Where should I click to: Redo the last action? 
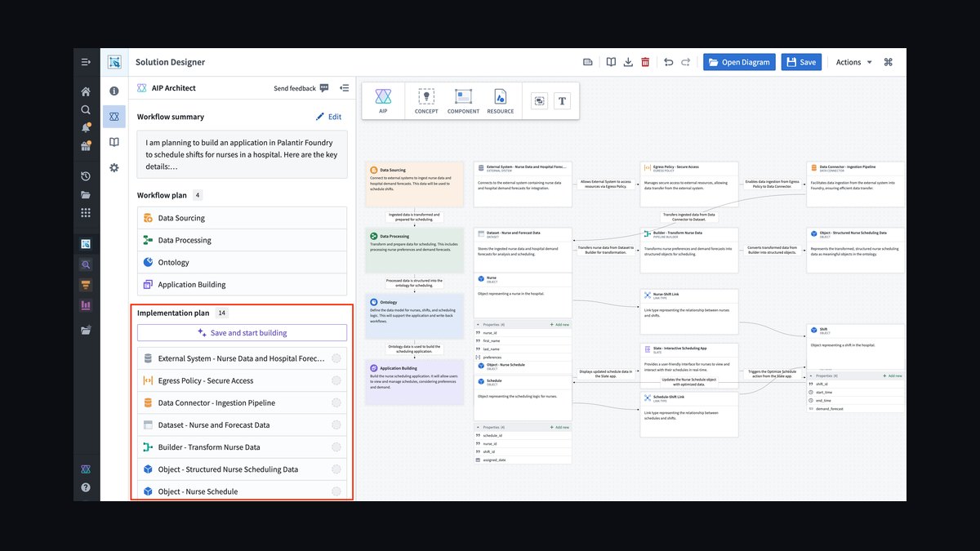click(x=686, y=62)
